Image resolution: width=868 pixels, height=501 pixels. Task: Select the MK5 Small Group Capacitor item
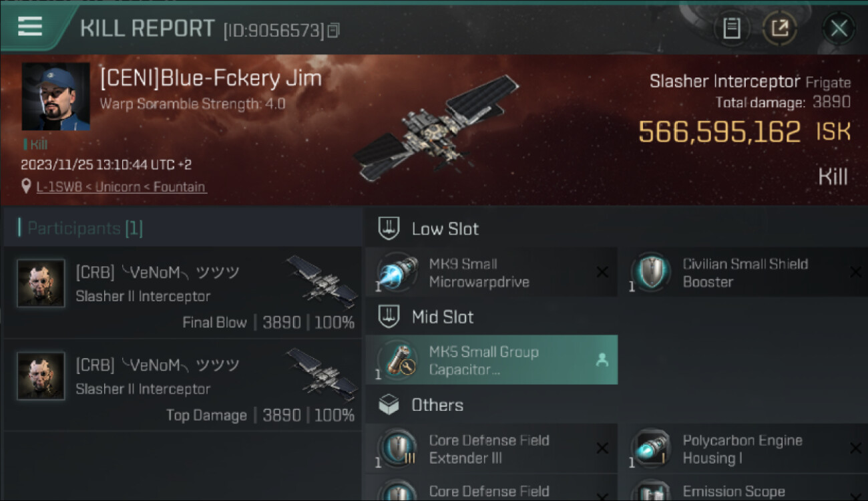click(x=491, y=360)
